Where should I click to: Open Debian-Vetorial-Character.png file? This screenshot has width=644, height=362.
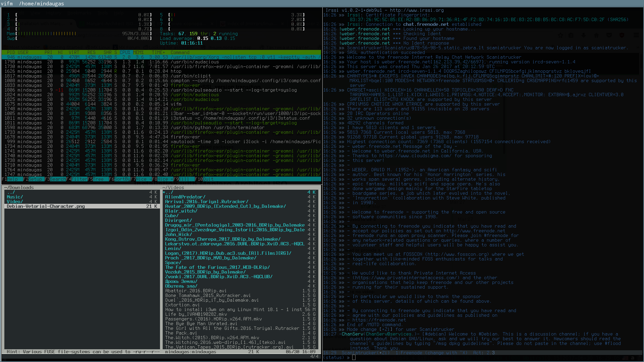click(46, 206)
